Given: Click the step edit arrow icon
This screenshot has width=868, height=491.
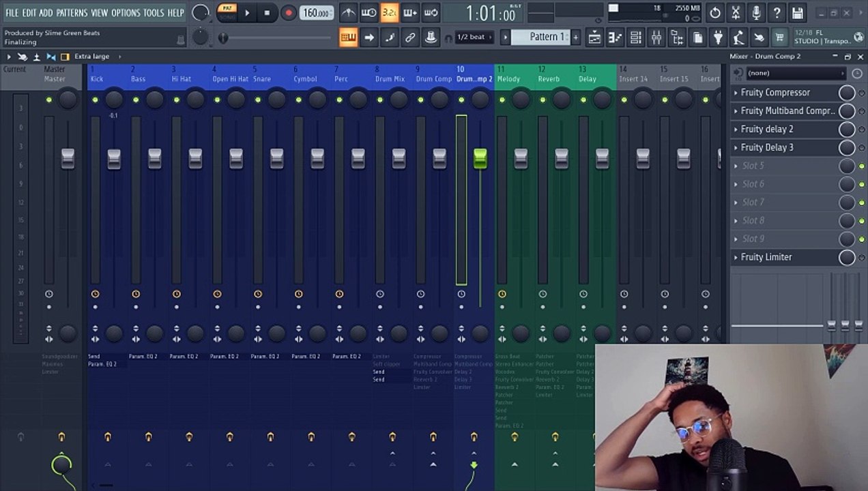Looking at the screenshot, I should point(369,38).
